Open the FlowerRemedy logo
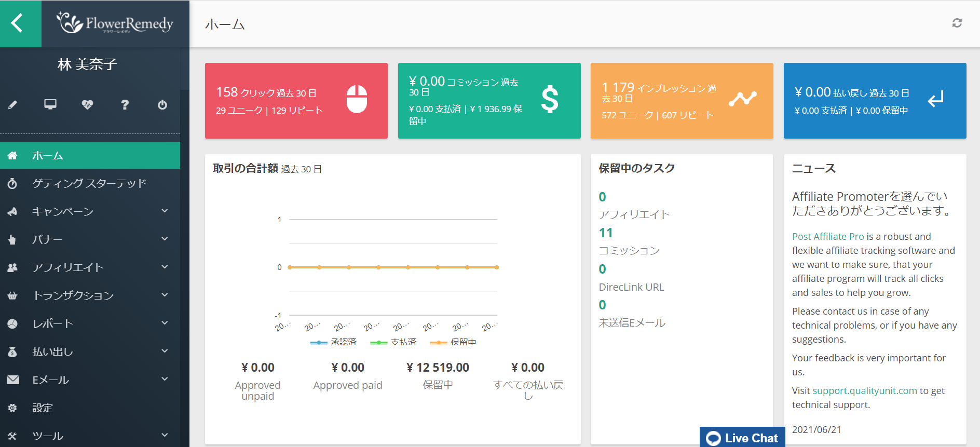The image size is (980, 447). point(115,23)
